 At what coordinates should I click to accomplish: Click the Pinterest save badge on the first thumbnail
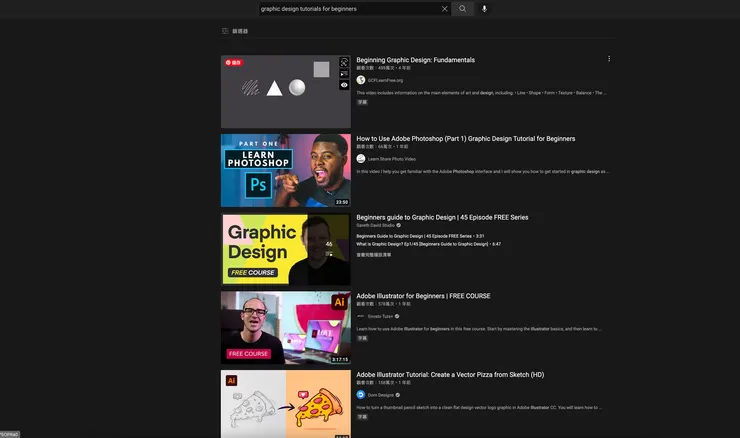[x=234, y=62]
